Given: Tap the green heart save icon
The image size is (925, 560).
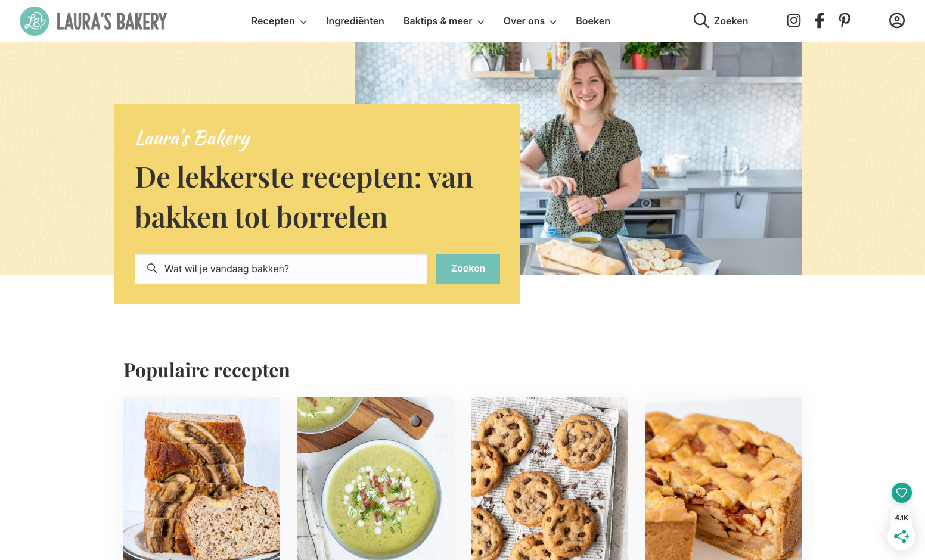Looking at the screenshot, I should pos(901,493).
